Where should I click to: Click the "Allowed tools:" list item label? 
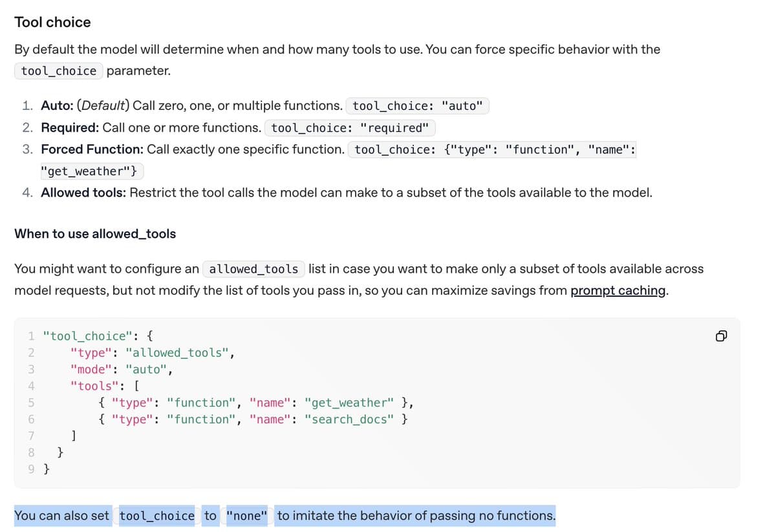click(x=83, y=193)
